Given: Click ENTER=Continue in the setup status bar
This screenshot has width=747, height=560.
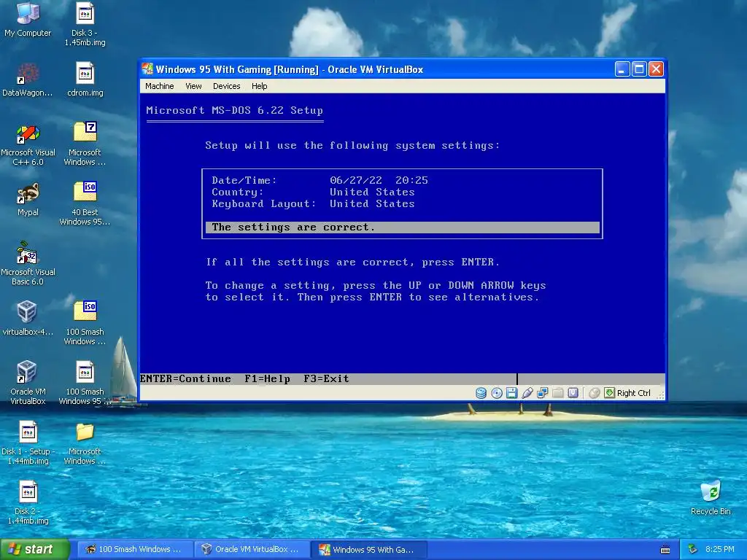Looking at the screenshot, I should tap(185, 378).
